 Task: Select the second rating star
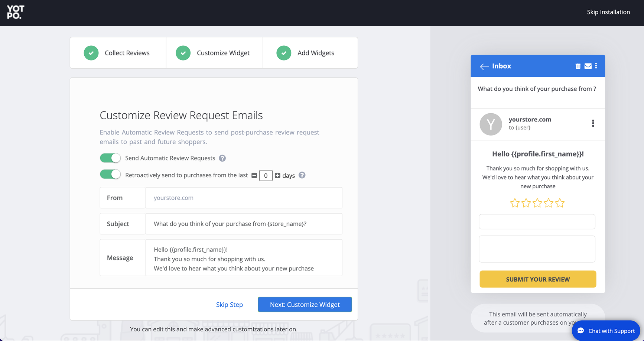[526, 203]
